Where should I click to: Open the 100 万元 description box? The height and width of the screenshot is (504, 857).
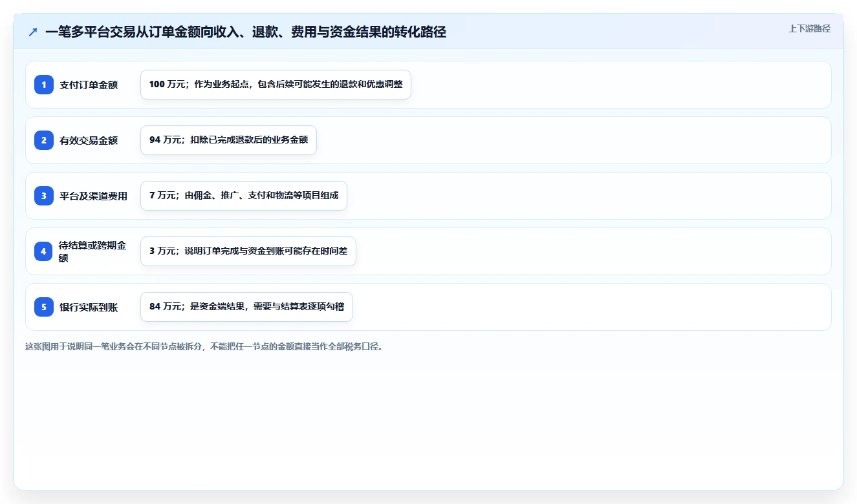(x=276, y=85)
